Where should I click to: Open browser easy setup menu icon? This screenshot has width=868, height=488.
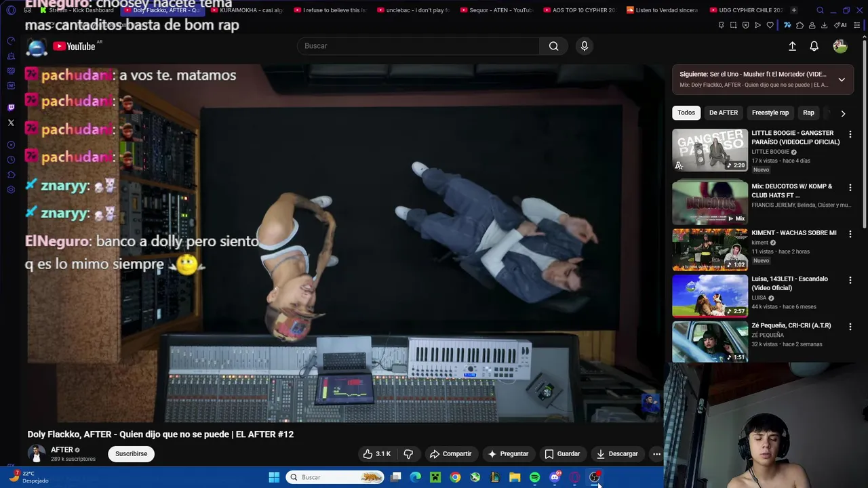coord(857,25)
